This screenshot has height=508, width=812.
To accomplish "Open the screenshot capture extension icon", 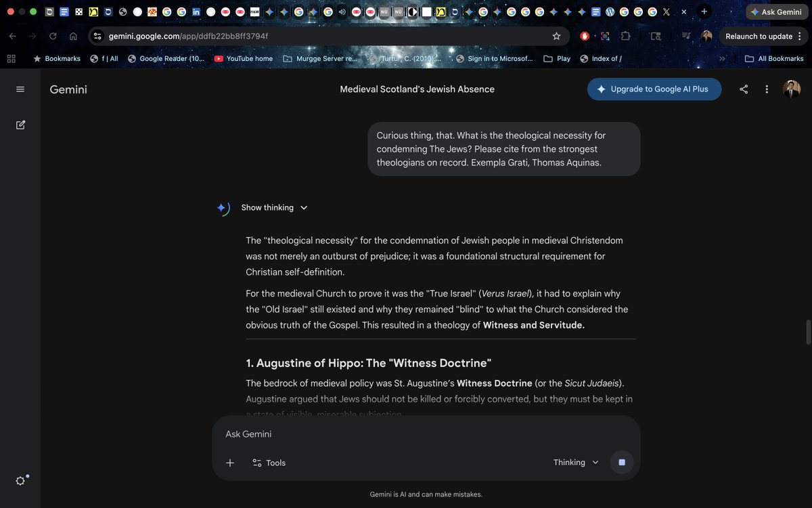I will [x=605, y=37].
